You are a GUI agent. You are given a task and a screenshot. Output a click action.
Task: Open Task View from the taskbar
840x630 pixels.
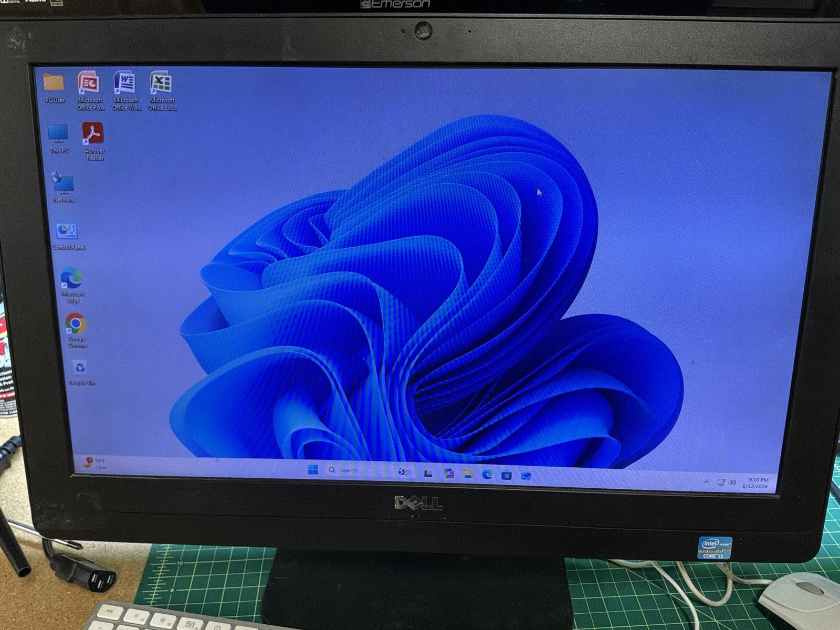tap(428, 474)
